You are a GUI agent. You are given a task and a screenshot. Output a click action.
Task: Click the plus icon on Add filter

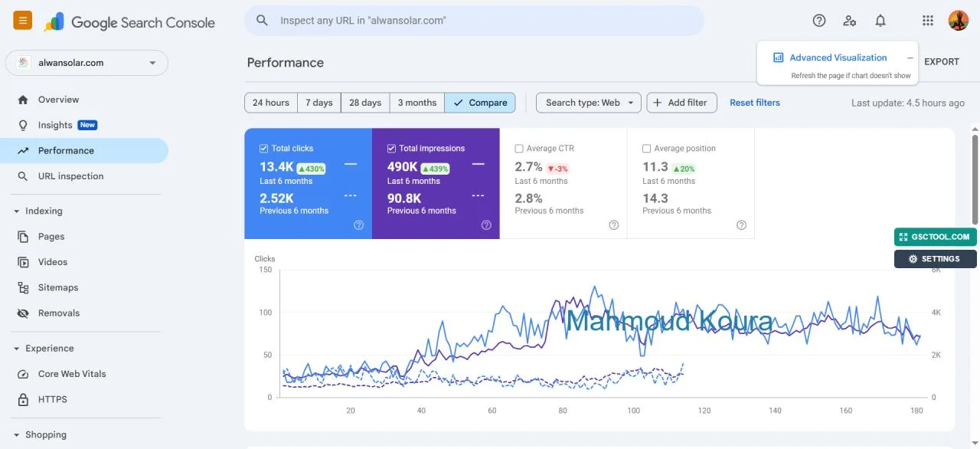pos(657,103)
